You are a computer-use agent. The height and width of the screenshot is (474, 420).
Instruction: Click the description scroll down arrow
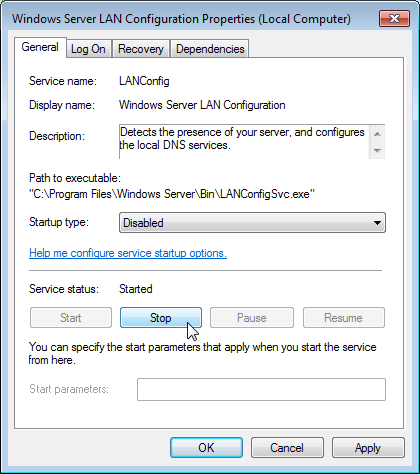click(377, 150)
